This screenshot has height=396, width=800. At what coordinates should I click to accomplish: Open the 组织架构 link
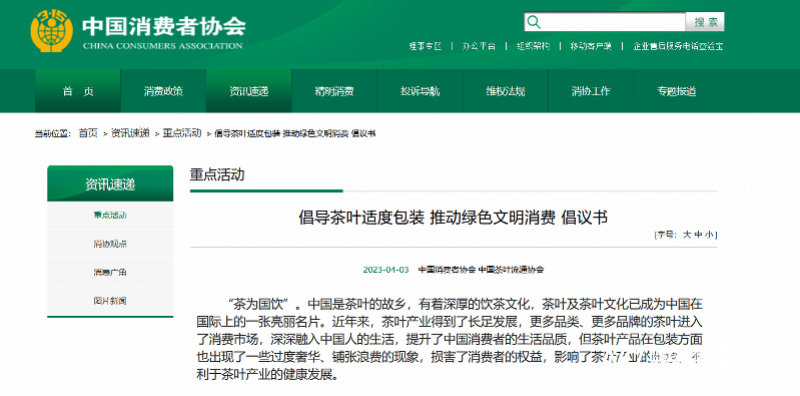pyautogui.click(x=533, y=46)
